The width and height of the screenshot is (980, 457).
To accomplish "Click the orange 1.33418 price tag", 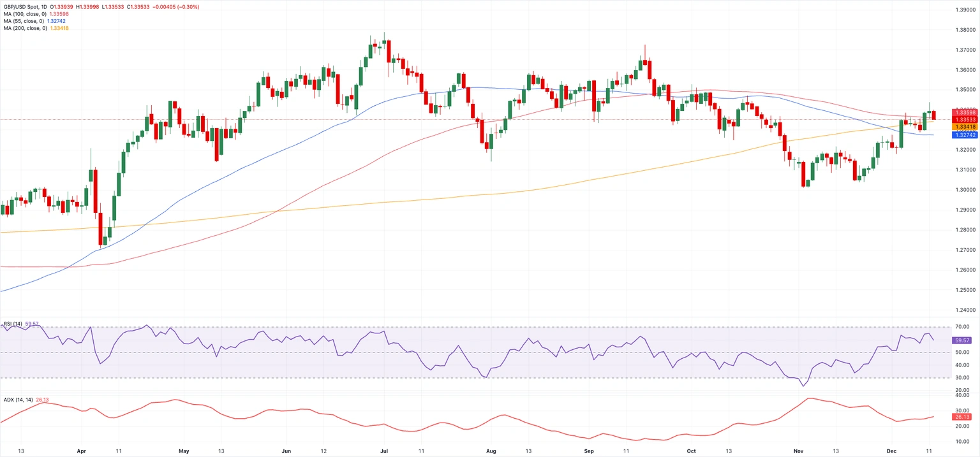I will (965, 127).
